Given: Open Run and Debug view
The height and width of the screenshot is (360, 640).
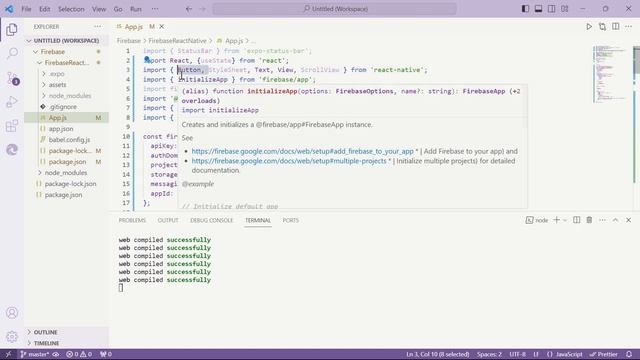Looking at the screenshot, I should [x=12, y=102].
